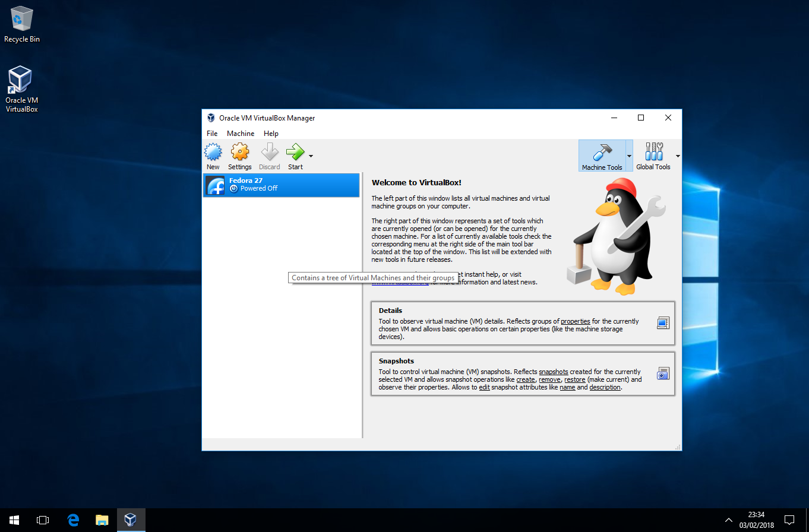Open the Machine menu
Screen dimensions: 809x532
pyautogui.click(x=241, y=134)
